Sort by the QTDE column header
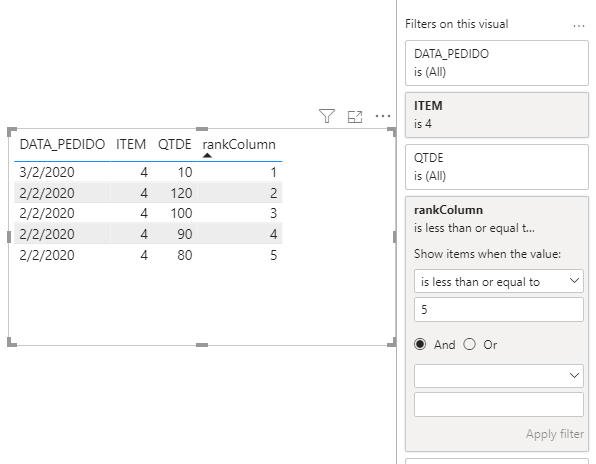The width and height of the screenshot is (596, 464). [x=175, y=144]
